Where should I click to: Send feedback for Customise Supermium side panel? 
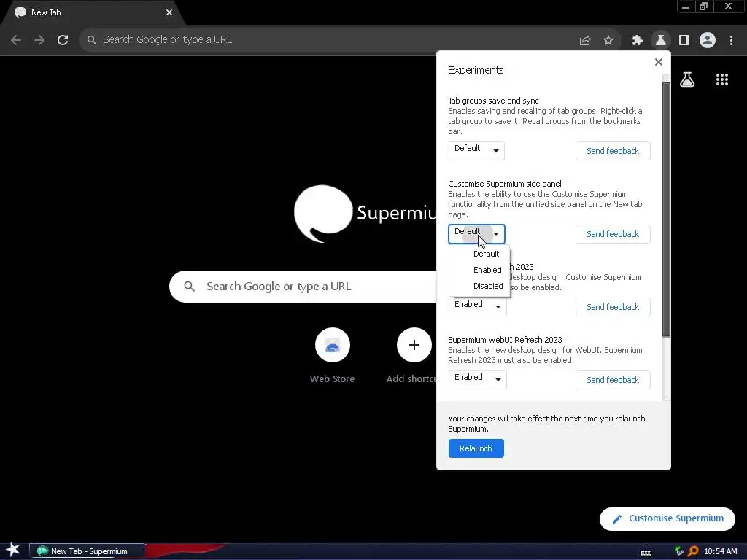[613, 234]
